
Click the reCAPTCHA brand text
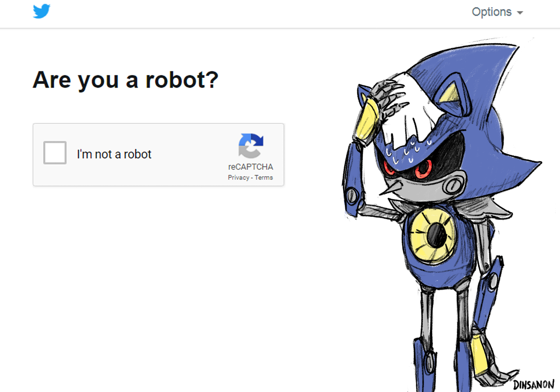pyautogui.click(x=251, y=167)
